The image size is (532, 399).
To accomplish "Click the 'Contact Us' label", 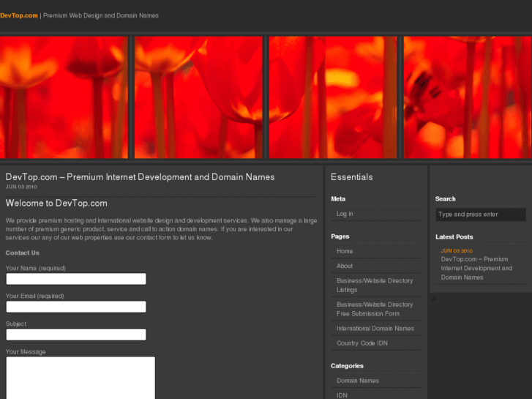I will [x=23, y=253].
